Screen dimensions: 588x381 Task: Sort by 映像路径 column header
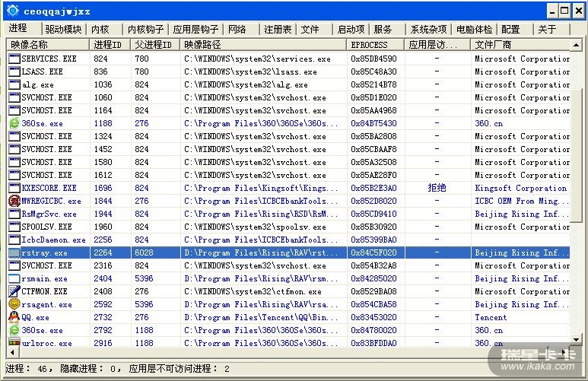tap(263, 45)
